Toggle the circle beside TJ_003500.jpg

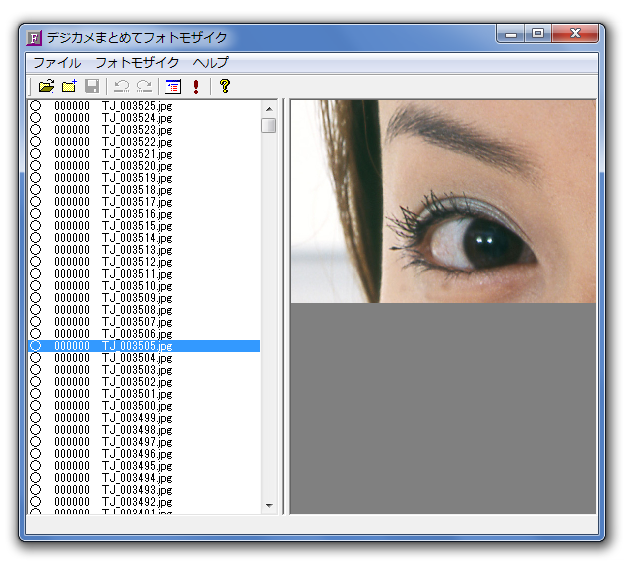[36, 406]
